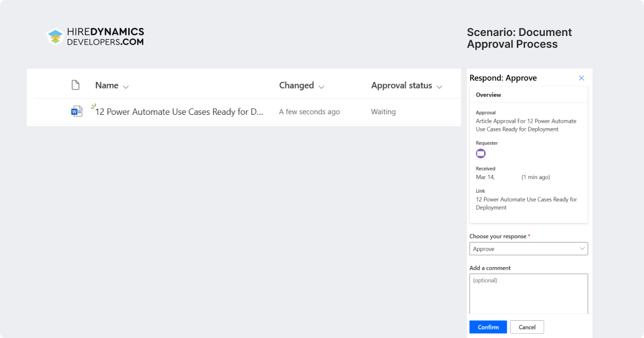This screenshot has height=338, width=644.
Task: Click the file type column header icon
Action: 76,85
